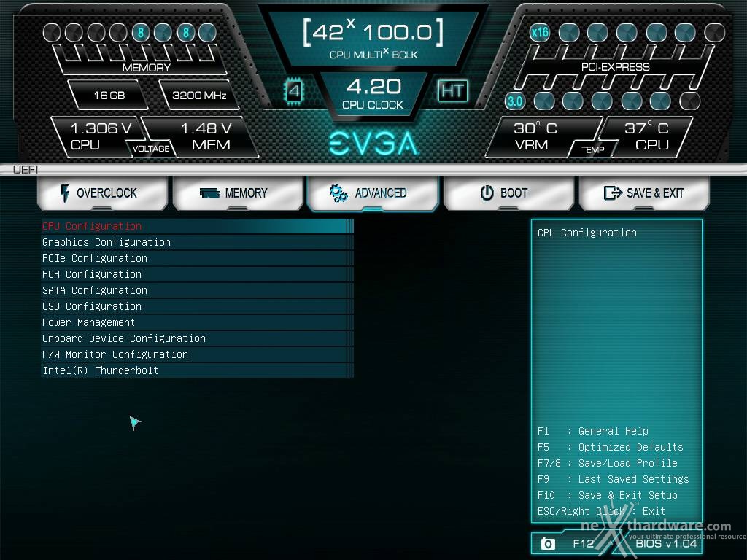
Task: Switch to the Memory tab
Action: coord(239,192)
